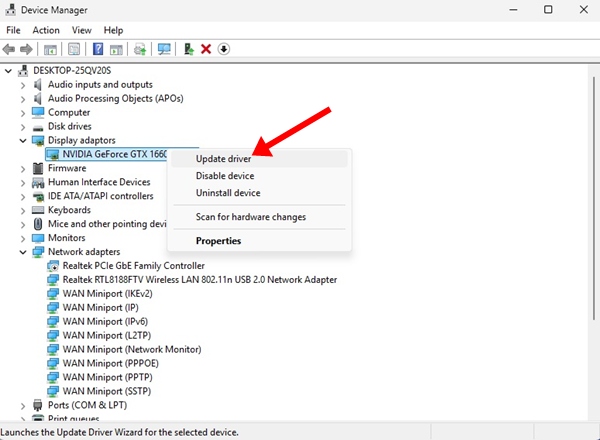Click the green-arrow update driver toolbar icon

(x=188, y=49)
